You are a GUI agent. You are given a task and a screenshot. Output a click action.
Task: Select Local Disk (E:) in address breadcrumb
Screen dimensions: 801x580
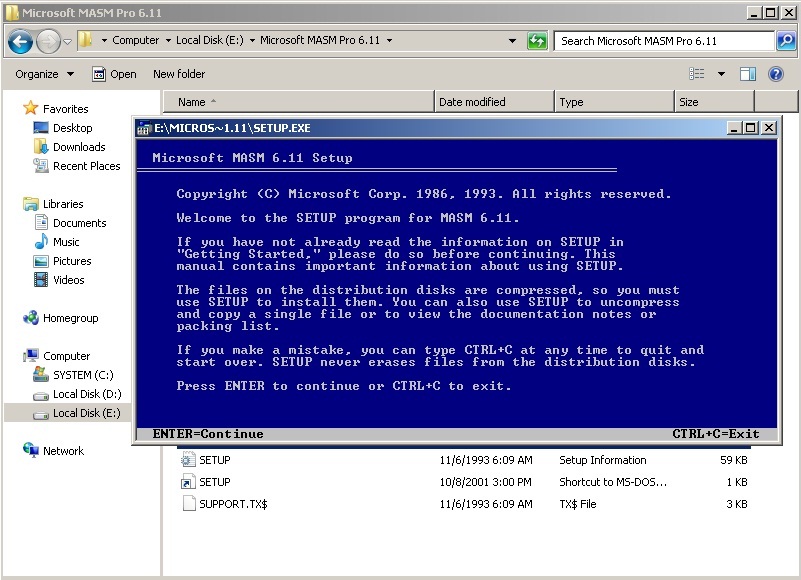pos(209,40)
